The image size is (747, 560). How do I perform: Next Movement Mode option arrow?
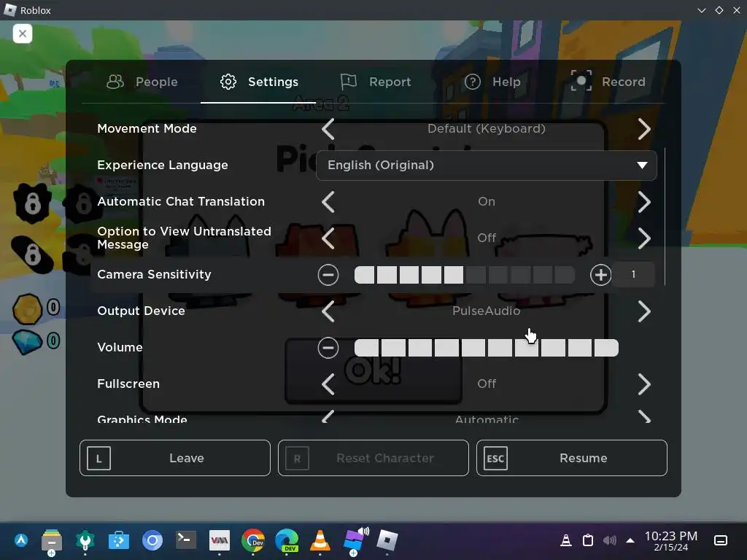[x=644, y=129]
